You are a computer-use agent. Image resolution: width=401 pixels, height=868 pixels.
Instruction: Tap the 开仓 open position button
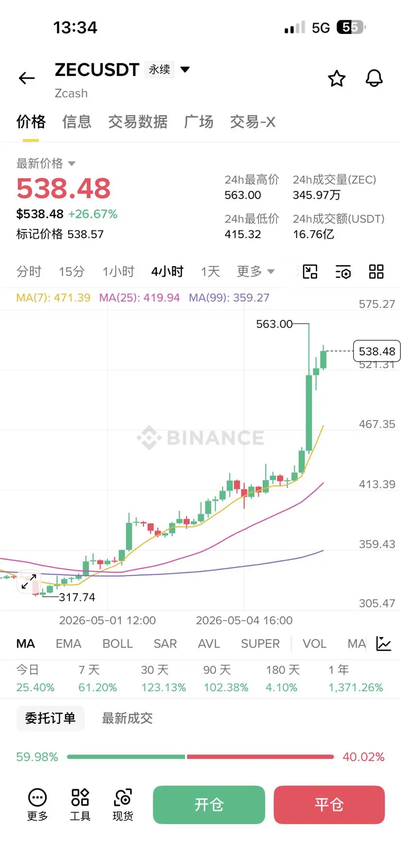coord(209,805)
